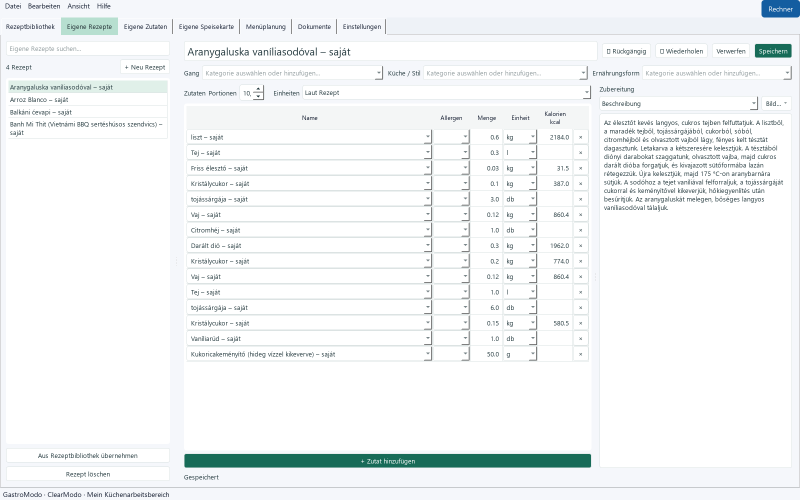Open the Beschreibung dropdown under Zubereitung

pos(754,104)
